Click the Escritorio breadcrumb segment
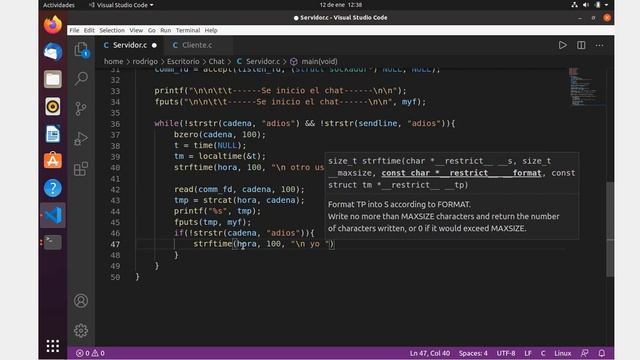640x360 pixels. (x=183, y=61)
